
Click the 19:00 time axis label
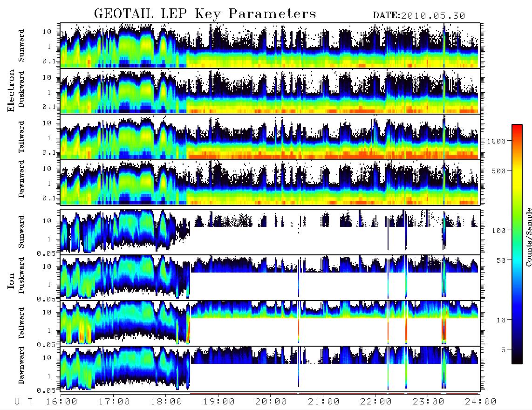click(x=219, y=402)
